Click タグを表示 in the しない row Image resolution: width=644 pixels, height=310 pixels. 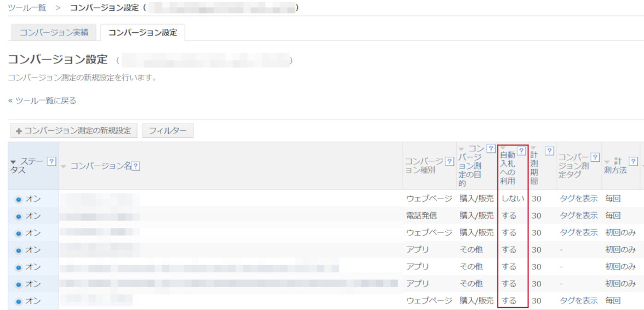pos(579,199)
